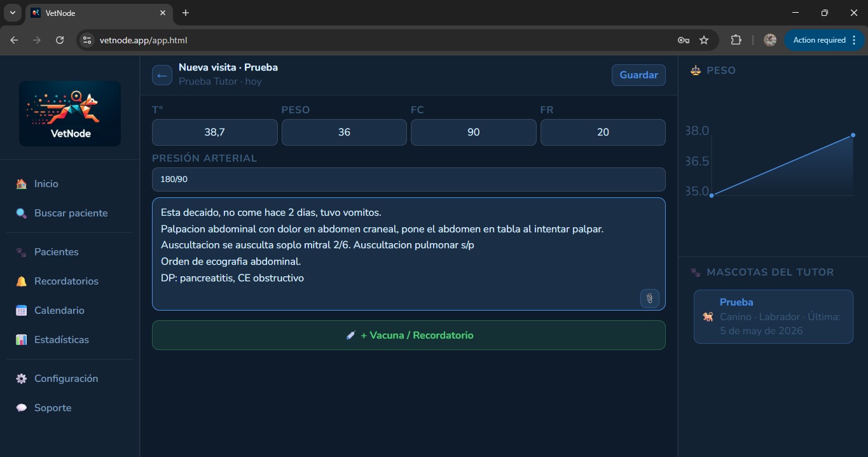This screenshot has width=868, height=457.
Task: Open the tab search dropdown arrow
Action: 12,13
